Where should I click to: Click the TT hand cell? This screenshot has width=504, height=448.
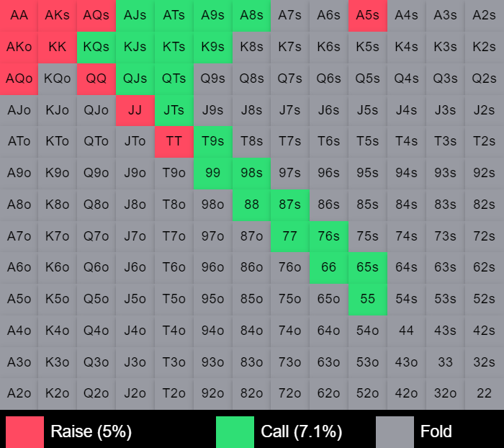(x=174, y=141)
